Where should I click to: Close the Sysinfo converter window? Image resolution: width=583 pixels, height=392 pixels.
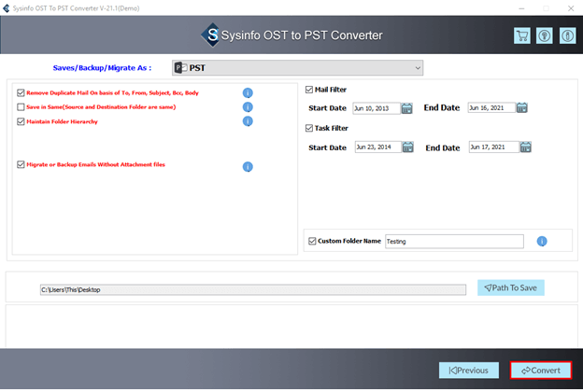pyautogui.click(x=571, y=8)
